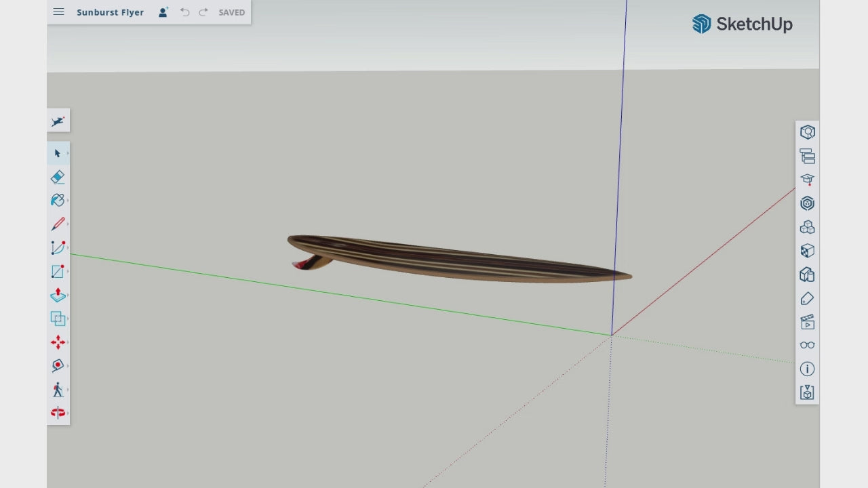Open the Scenes panel via clapperboard icon
Viewport: 868px width, 488px height.
pos(807,322)
